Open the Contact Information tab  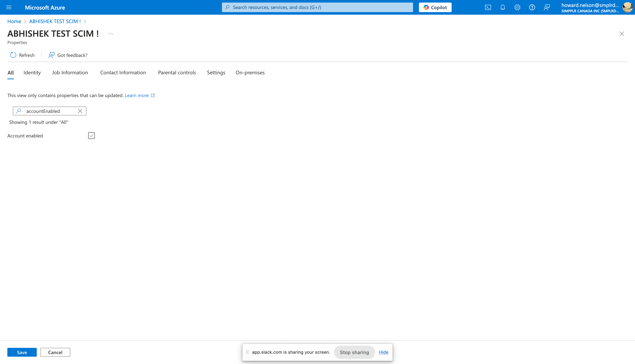(123, 72)
